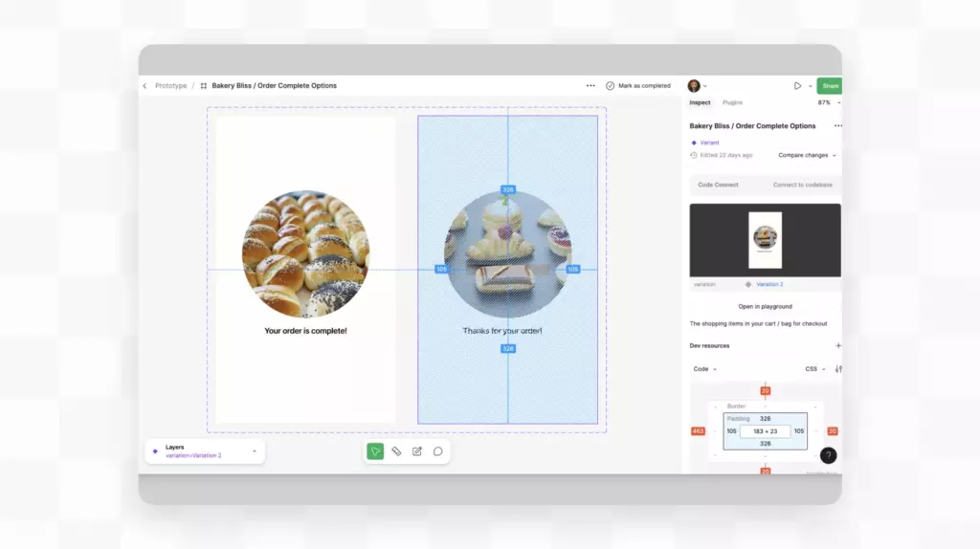Click the Variant link label
This screenshot has height=549, width=980.
pos(709,143)
